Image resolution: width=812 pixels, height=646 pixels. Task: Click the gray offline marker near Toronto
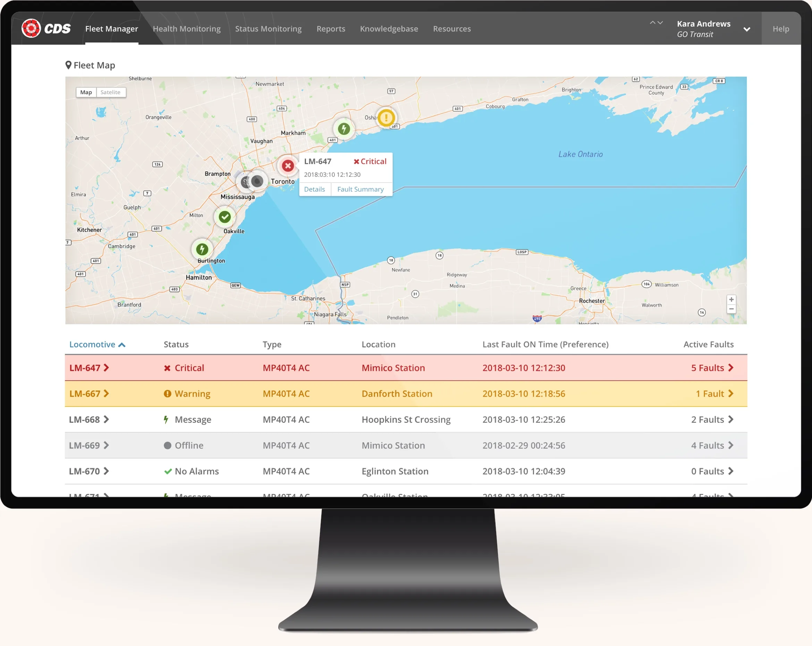pyautogui.click(x=257, y=181)
